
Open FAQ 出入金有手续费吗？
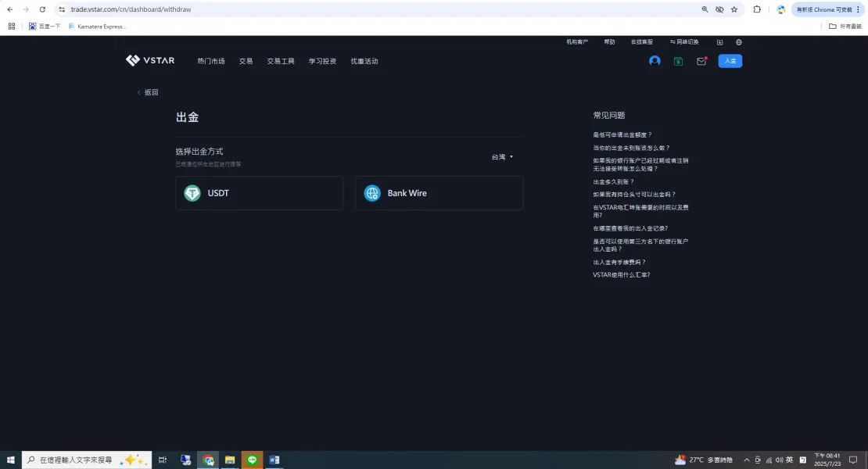pos(619,262)
